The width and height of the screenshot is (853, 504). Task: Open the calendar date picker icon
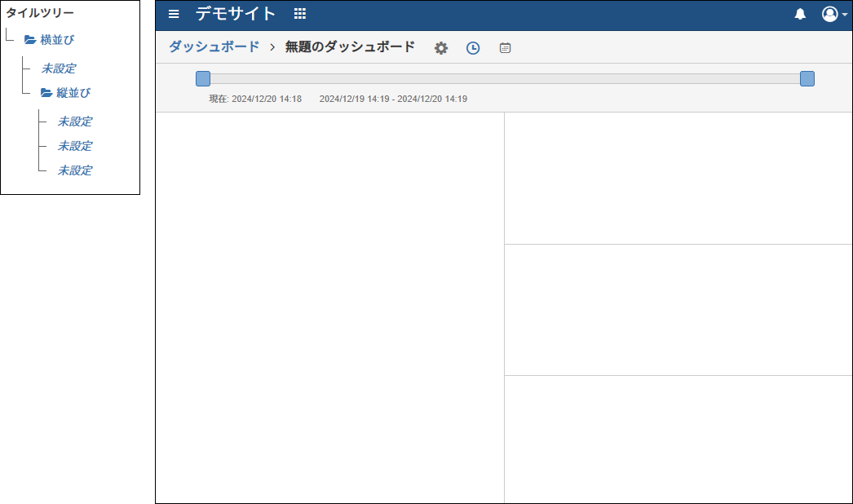[x=505, y=48]
